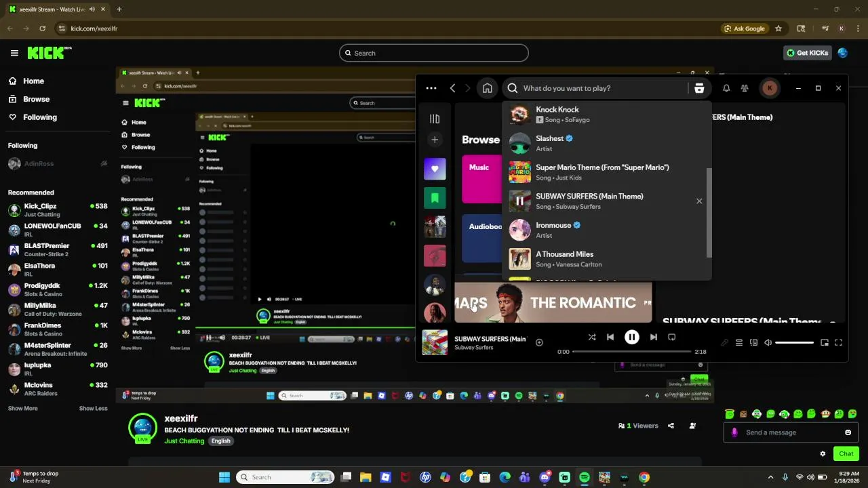Click the Just Chatting category link
868x488 pixels.
(184, 441)
